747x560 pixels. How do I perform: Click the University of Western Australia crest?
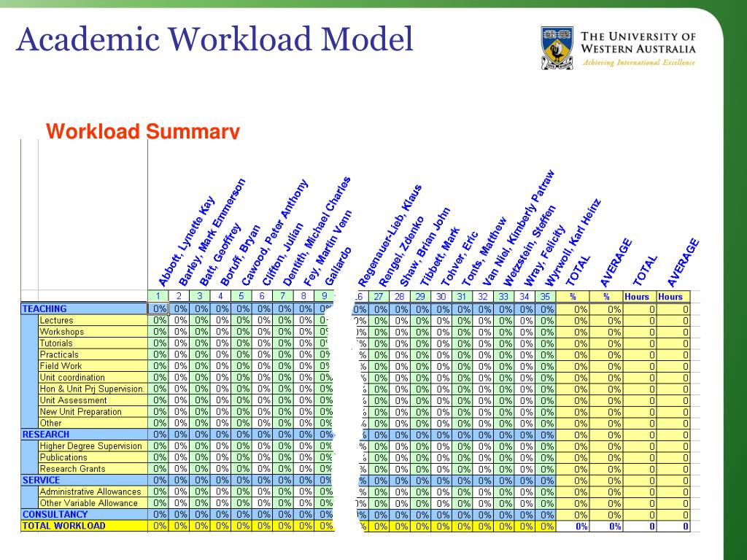click(557, 48)
